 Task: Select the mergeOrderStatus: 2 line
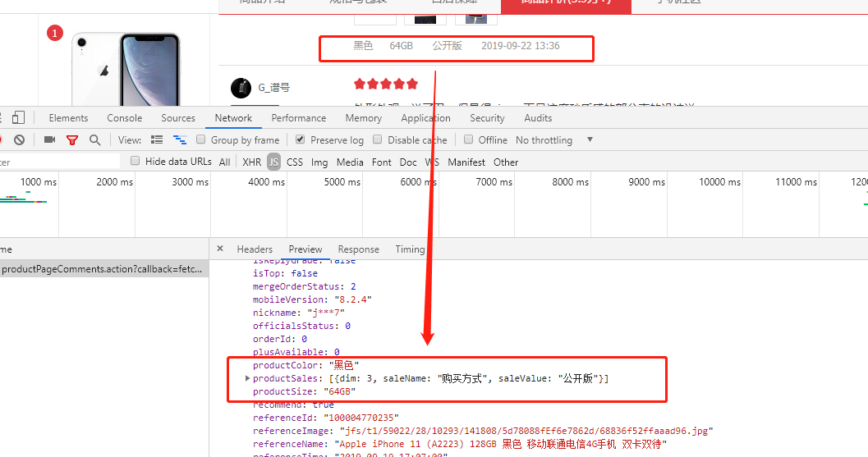(305, 286)
